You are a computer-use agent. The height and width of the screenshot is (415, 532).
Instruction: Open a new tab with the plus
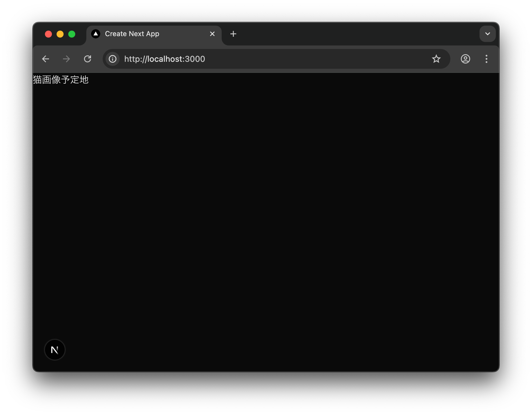[x=233, y=34]
